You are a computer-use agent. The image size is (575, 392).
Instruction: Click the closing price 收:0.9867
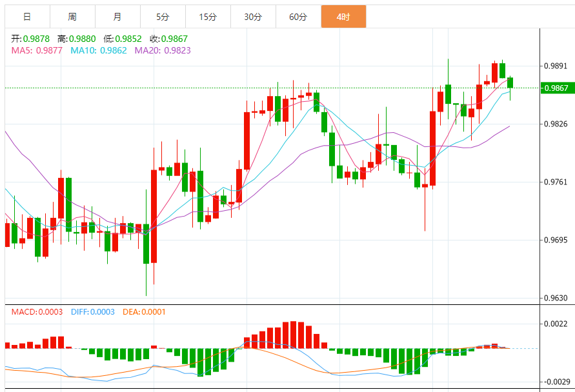click(168, 39)
